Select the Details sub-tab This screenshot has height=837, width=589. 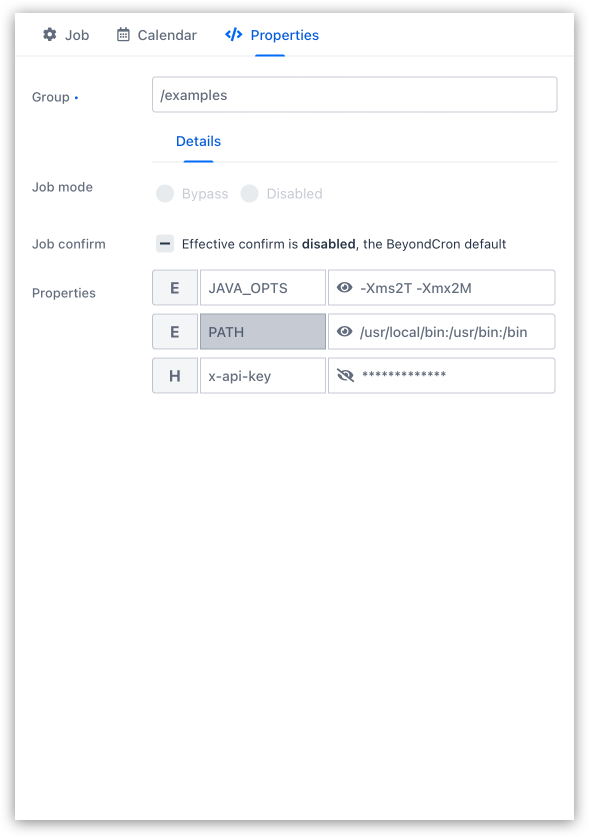coord(198,141)
